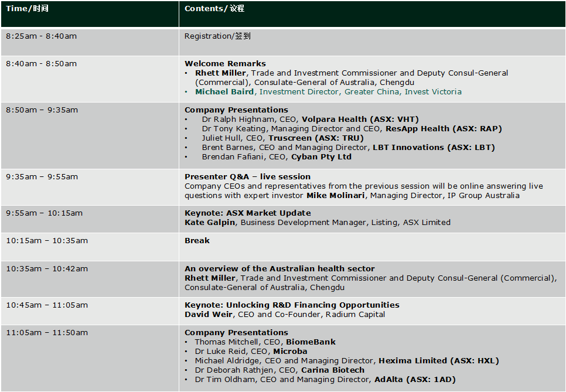Image resolution: width=566 pixels, height=392 pixels.
Task: Click Rhett Miller name in health sector overview
Action: click(x=210, y=278)
